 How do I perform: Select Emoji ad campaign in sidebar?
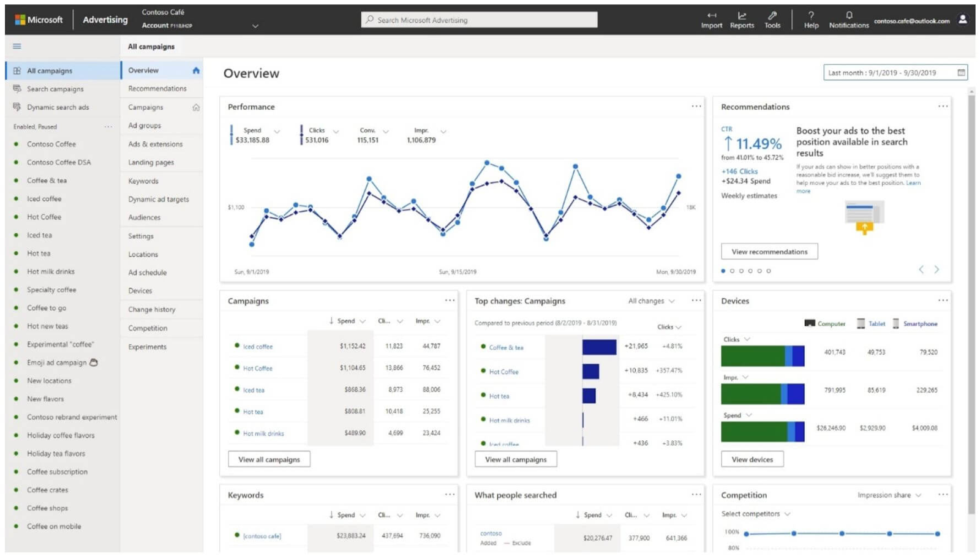click(56, 363)
